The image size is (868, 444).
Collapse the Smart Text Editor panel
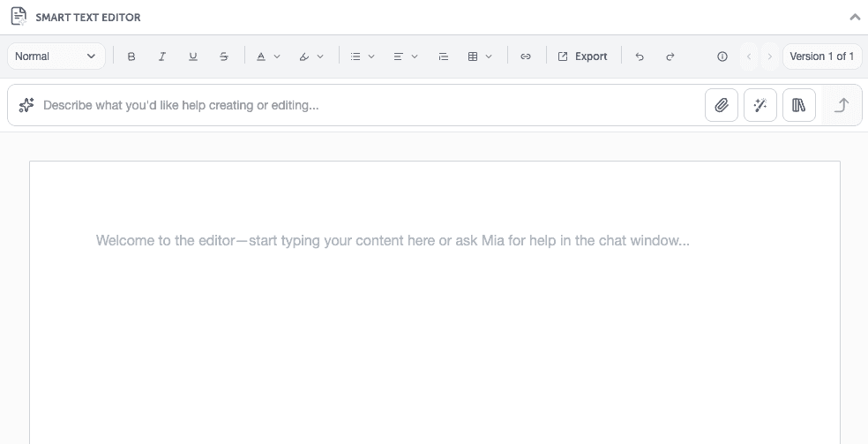coord(855,17)
